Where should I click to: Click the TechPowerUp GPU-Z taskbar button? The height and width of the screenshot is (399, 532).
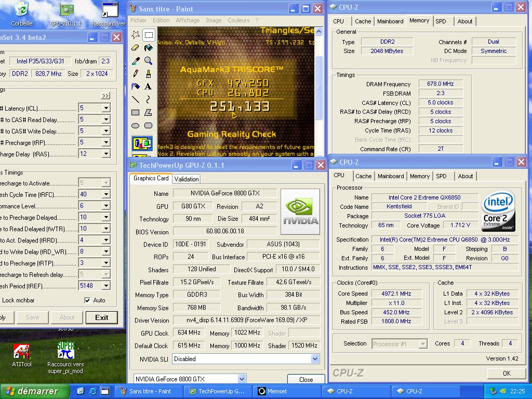tap(219, 391)
